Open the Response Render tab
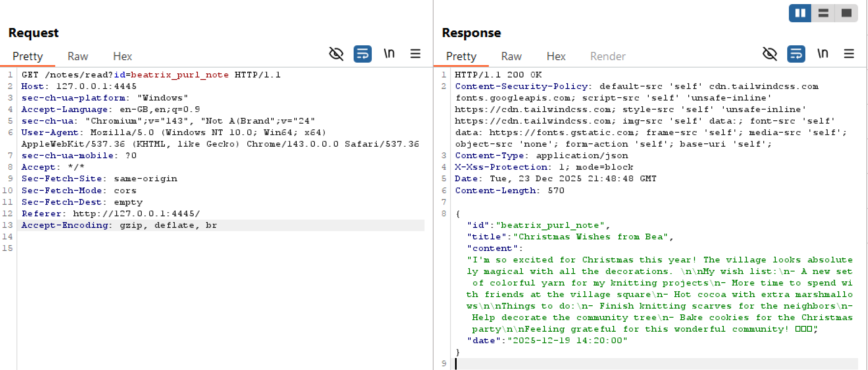The image size is (868, 370). (x=608, y=56)
